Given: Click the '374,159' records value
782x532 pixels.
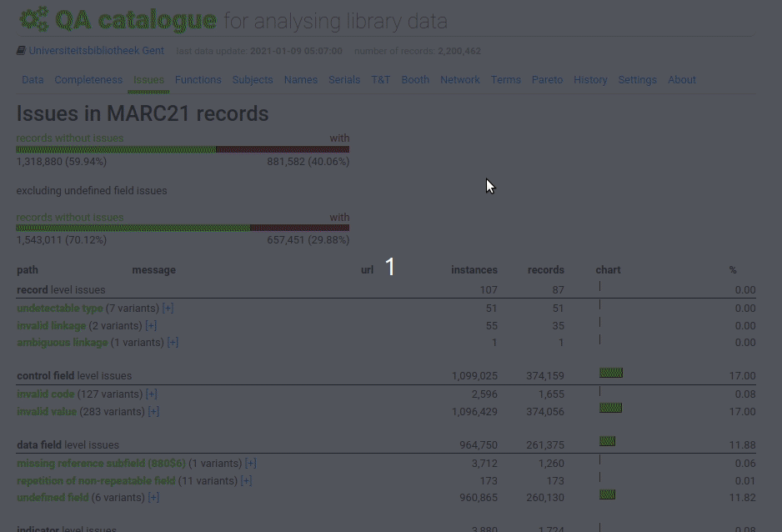Looking at the screenshot, I should (545, 375).
